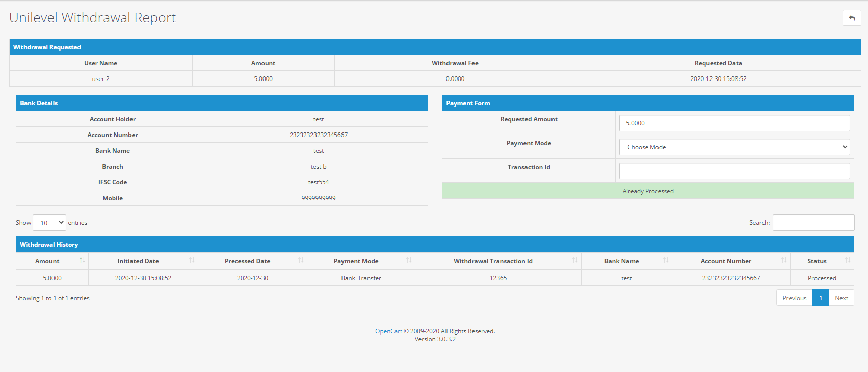This screenshot has height=372, width=868.
Task: Click the Already Processed status bar
Action: pos(648,191)
